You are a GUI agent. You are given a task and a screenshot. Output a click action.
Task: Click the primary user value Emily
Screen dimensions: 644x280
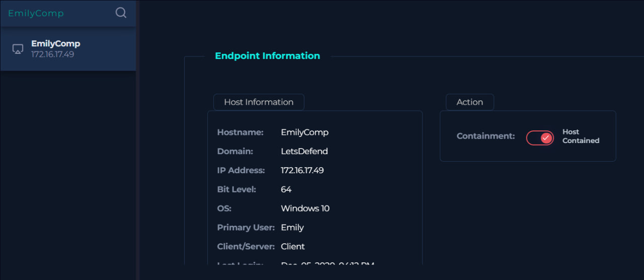(292, 228)
